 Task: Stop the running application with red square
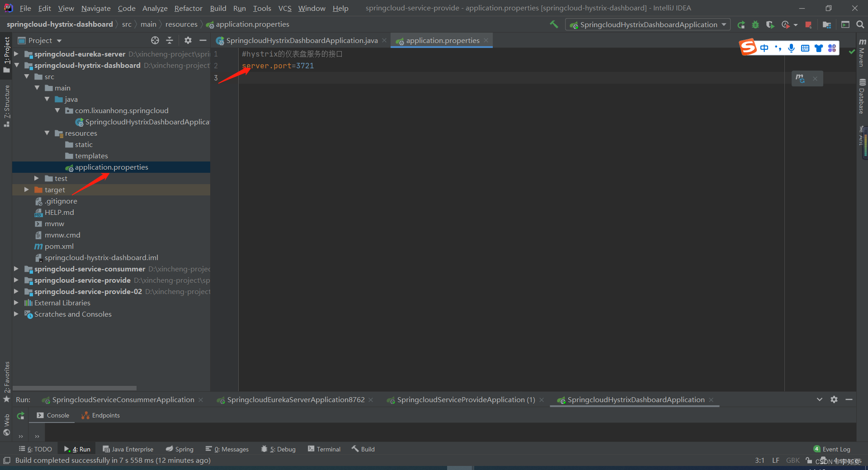pyautogui.click(x=808, y=25)
